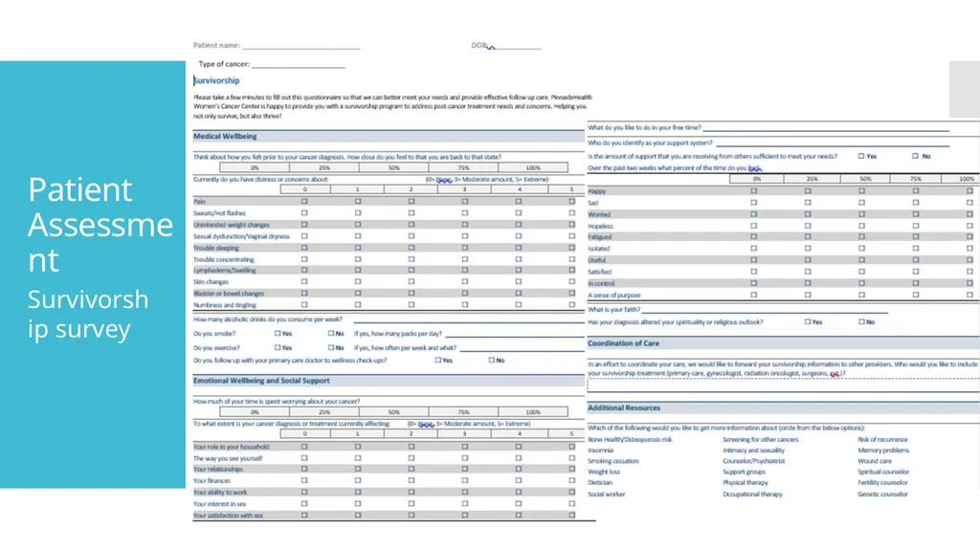
Task: Select 25% on the worrying about cancer scale
Action: click(x=324, y=412)
